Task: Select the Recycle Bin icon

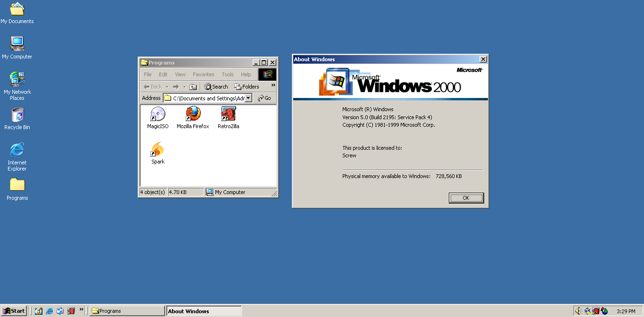Action: pos(17,119)
